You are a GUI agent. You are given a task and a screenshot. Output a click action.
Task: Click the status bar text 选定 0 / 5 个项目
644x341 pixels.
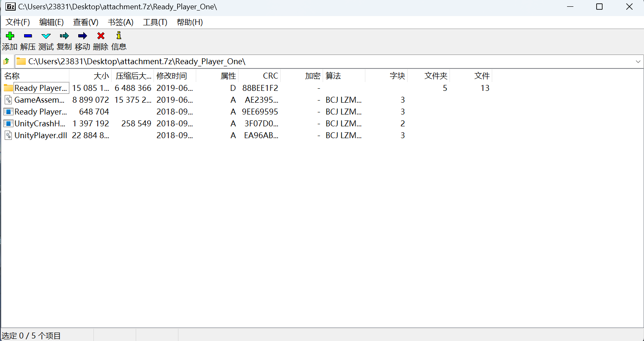31,336
